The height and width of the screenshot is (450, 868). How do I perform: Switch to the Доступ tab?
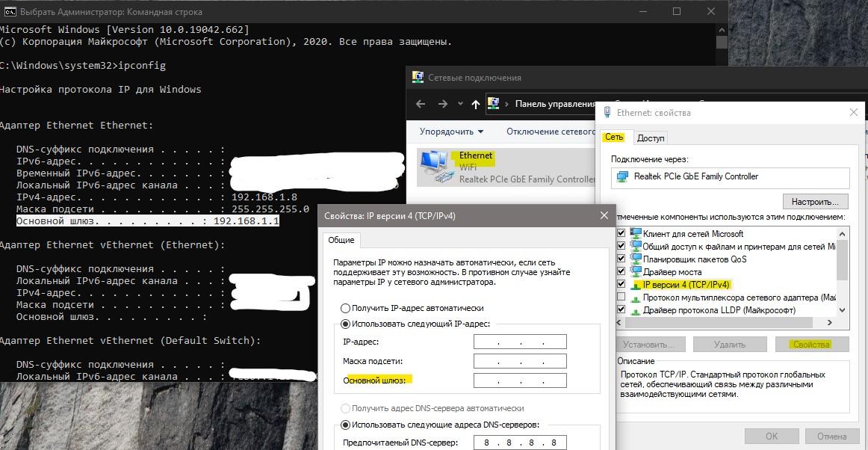[650, 138]
